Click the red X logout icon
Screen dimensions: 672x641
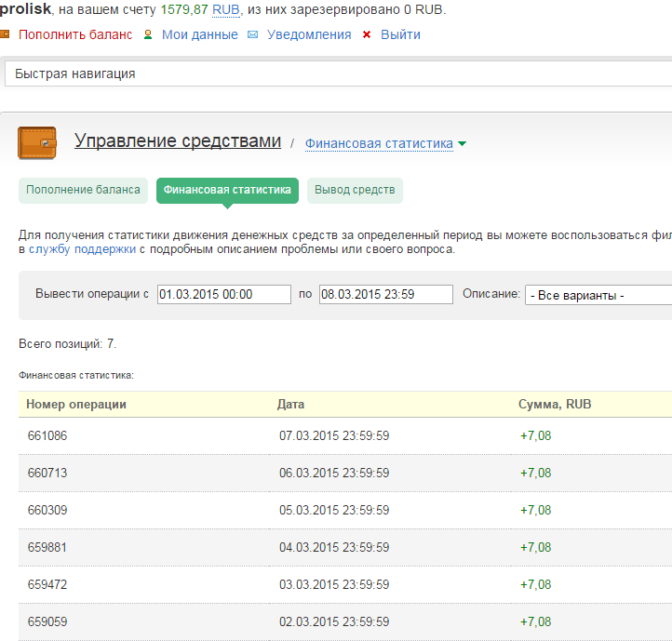(x=367, y=34)
